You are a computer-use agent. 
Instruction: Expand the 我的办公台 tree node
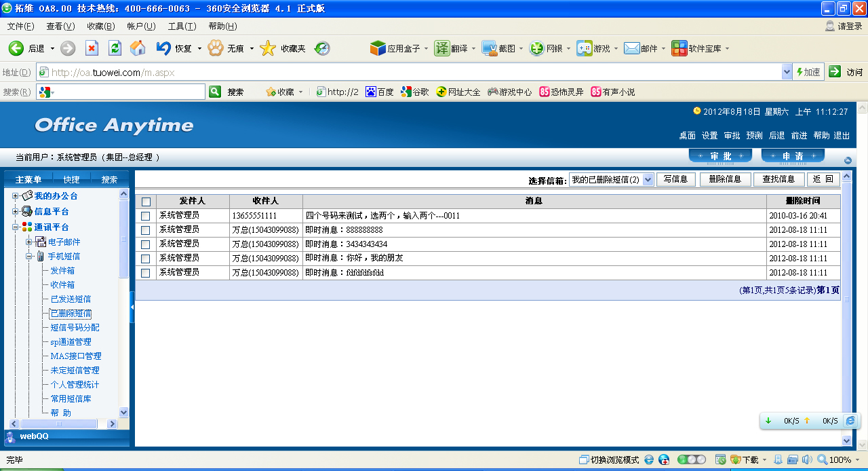point(16,196)
